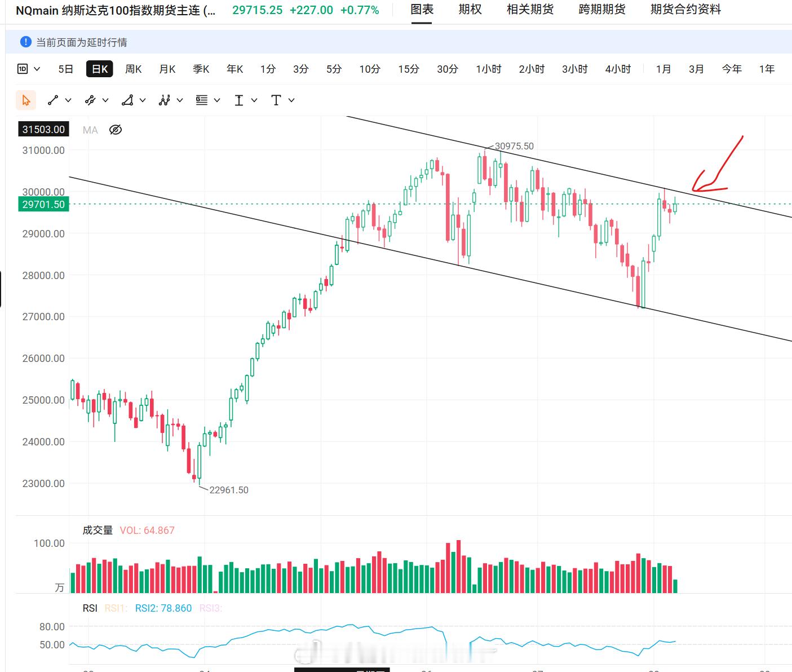Viewport: 792px width, 672px height.
Task: Click the tallest red volume bar
Action: [x=459, y=567]
